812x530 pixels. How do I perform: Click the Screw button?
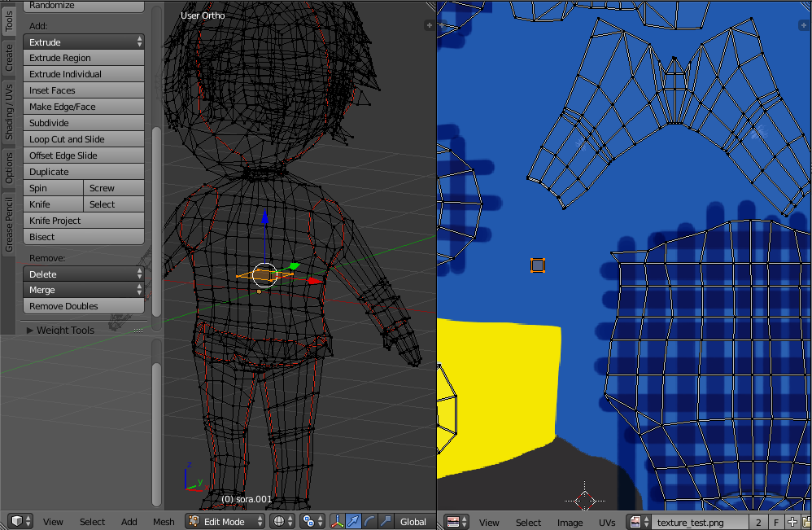114,188
